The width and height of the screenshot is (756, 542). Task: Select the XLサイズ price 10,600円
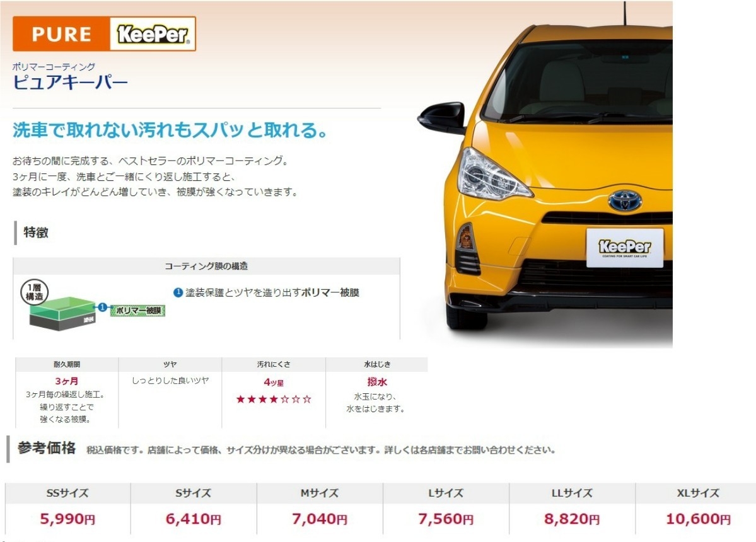click(698, 519)
